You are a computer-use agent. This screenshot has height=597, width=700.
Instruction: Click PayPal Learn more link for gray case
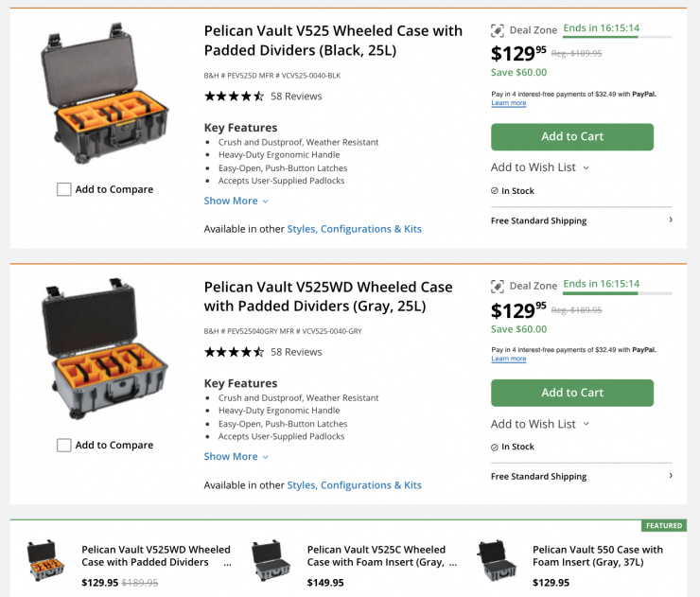(x=509, y=359)
